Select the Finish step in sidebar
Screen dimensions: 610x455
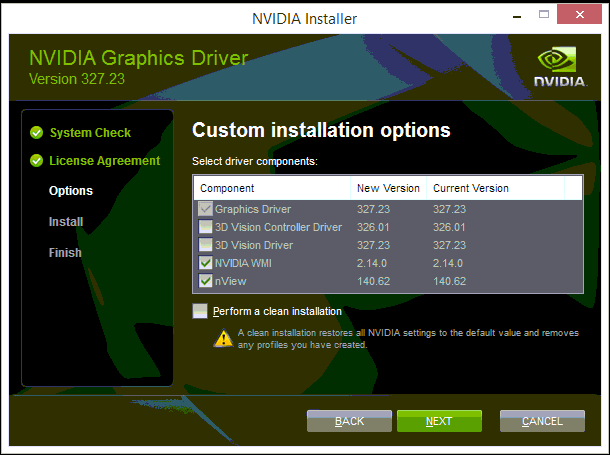pos(65,253)
